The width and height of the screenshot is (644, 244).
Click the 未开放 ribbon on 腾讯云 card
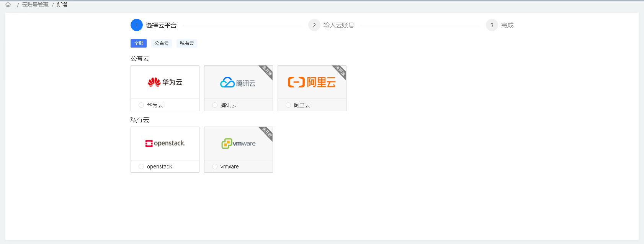[267, 71]
